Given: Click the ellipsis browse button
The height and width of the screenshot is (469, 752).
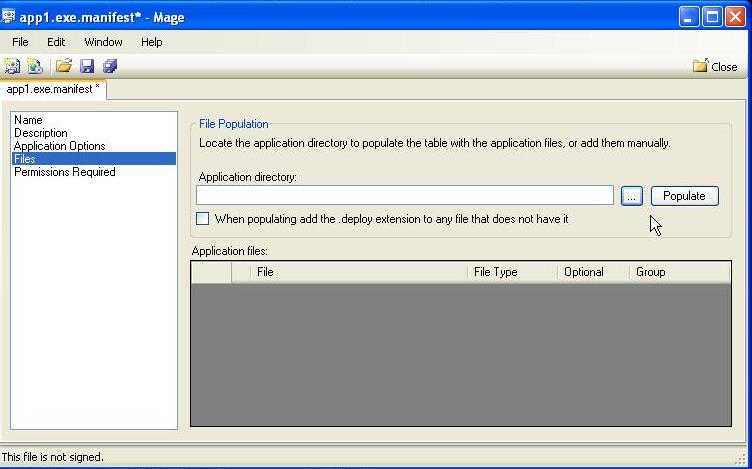Looking at the screenshot, I should point(632,196).
